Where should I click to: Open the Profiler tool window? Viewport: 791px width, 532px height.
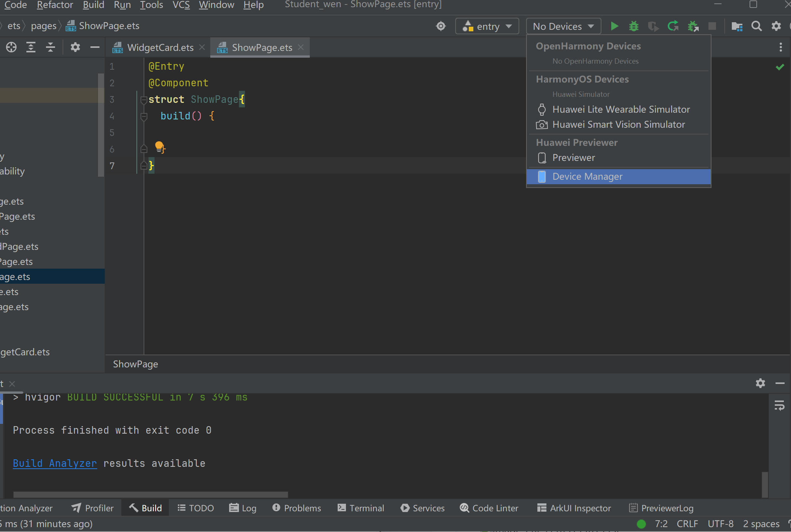(x=93, y=508)
